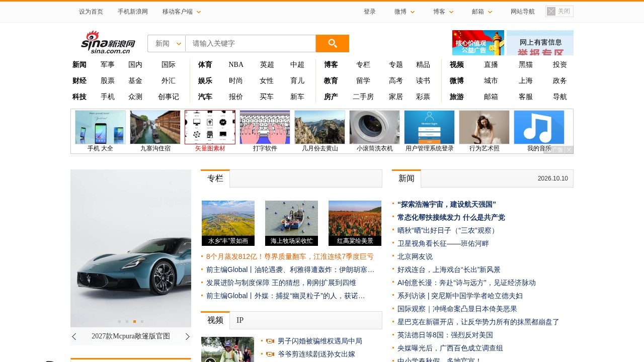Open the 核心价值观 公益广告 banner

[478, 43]
